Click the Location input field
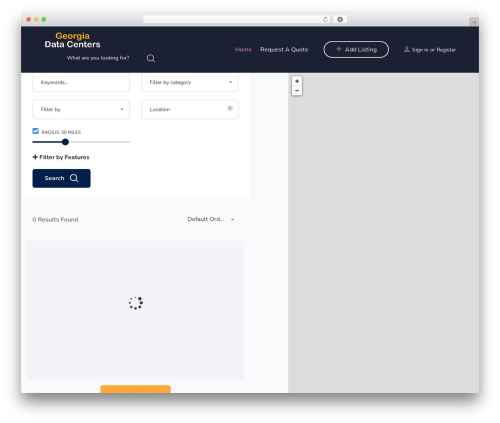 click(190, 109)
